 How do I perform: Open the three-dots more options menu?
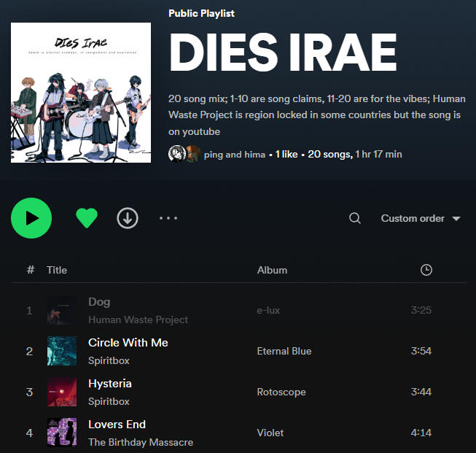(168, 218)
